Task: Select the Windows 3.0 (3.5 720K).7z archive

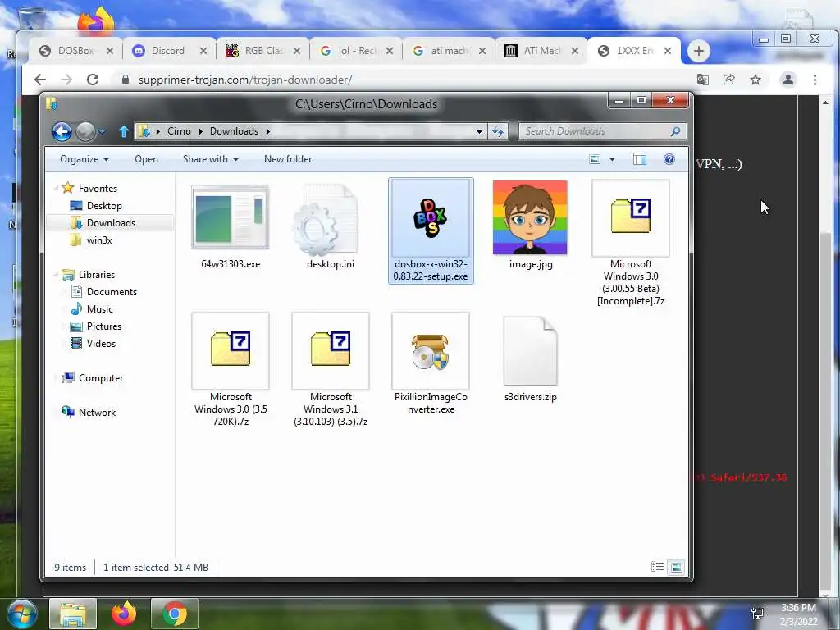Action: pyautogui.click(x=231, y=350)
